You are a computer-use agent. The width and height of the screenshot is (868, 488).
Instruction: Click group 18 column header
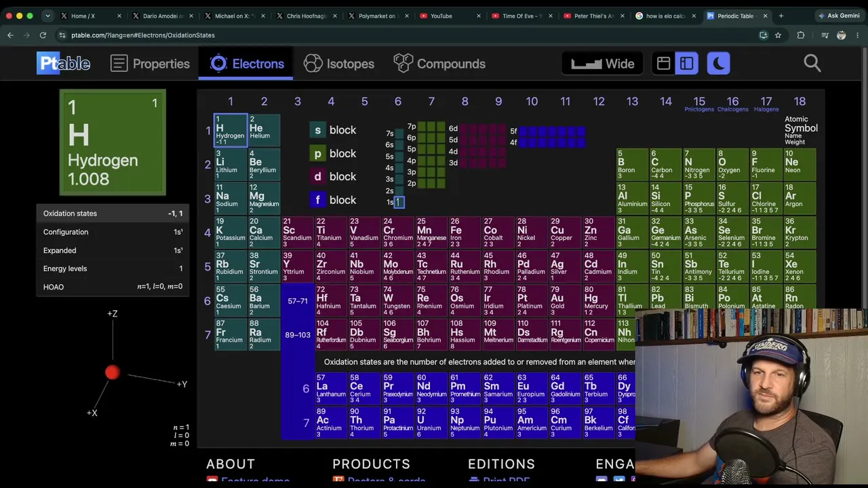point(800,102)
